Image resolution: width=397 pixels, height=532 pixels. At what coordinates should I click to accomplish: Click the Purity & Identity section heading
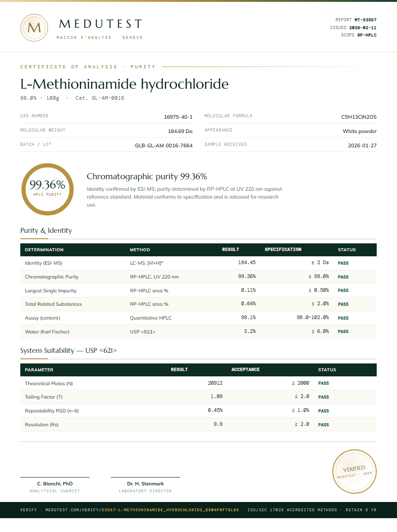pyautogui.click(x=46, y=230)
